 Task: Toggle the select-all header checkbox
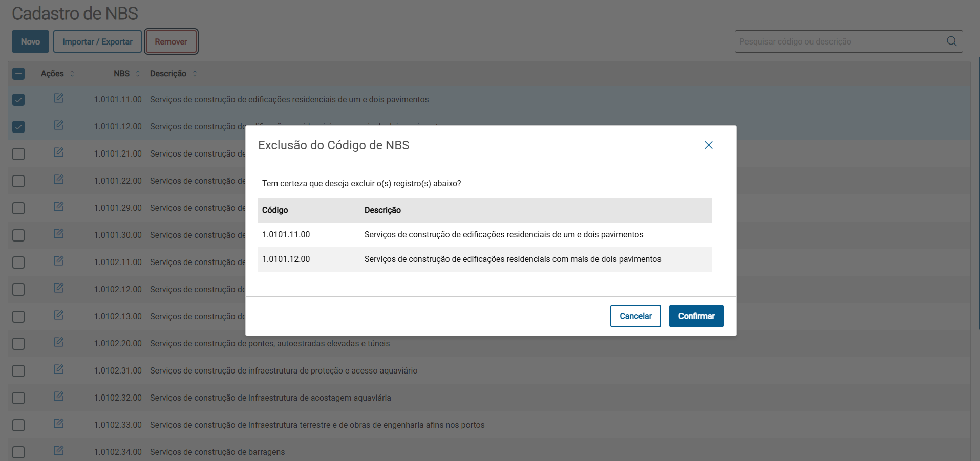pos(18,74)
